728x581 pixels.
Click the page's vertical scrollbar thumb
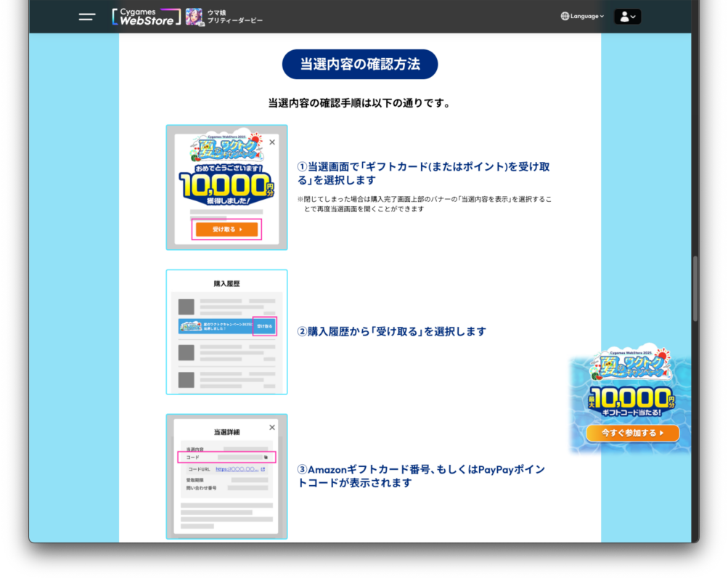[695, 288]
